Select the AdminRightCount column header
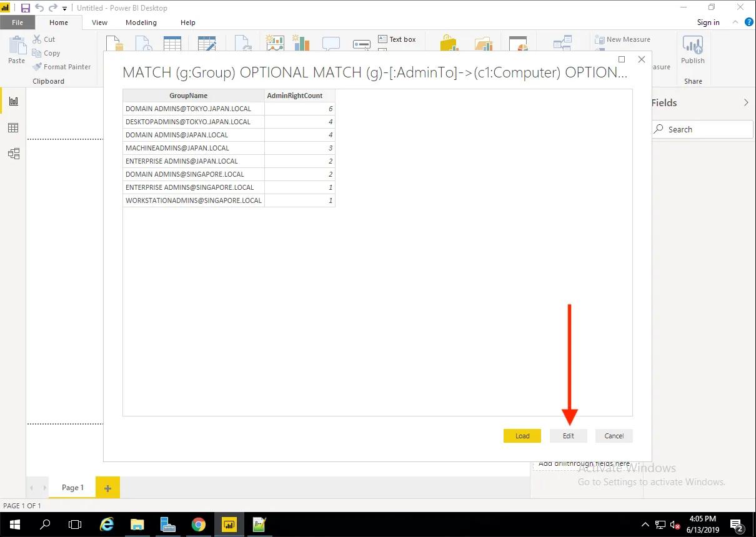756x537 pixels. (x=300, y=96)
